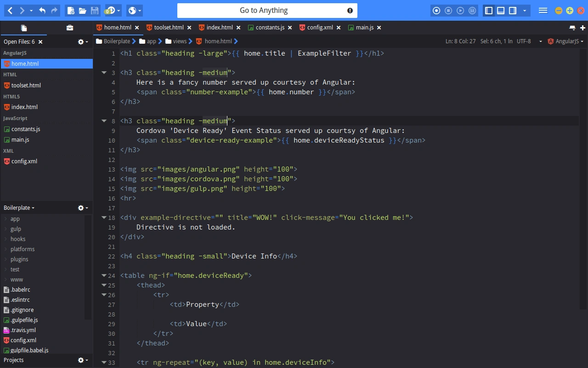Viewport: 588px width, 368px height.
Task: Toggle the bottom pane visibility
Action: [x=500, y=10]
